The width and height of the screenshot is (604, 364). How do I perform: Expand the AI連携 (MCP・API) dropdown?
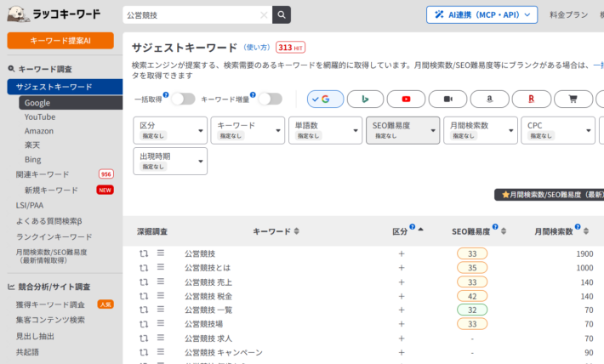pyautogui.click(x=481, y=14)
